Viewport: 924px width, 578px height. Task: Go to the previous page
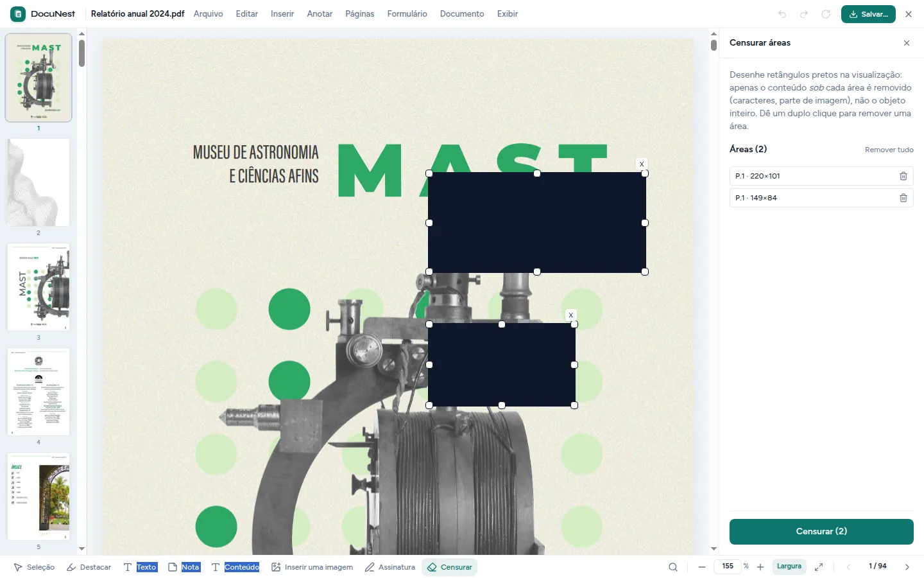pyautogui.click(x=848, y=567)
